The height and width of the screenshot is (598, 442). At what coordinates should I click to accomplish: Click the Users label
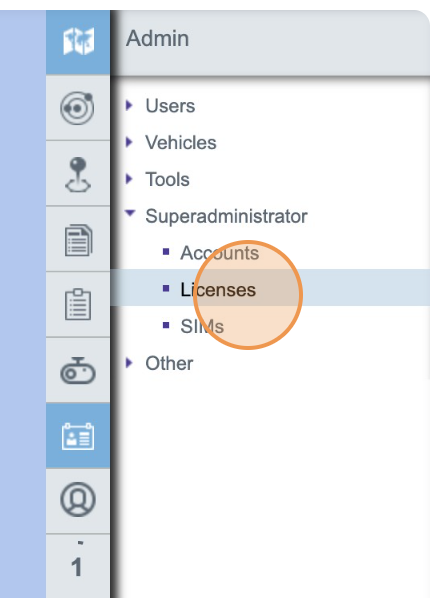tap(170, 106)
